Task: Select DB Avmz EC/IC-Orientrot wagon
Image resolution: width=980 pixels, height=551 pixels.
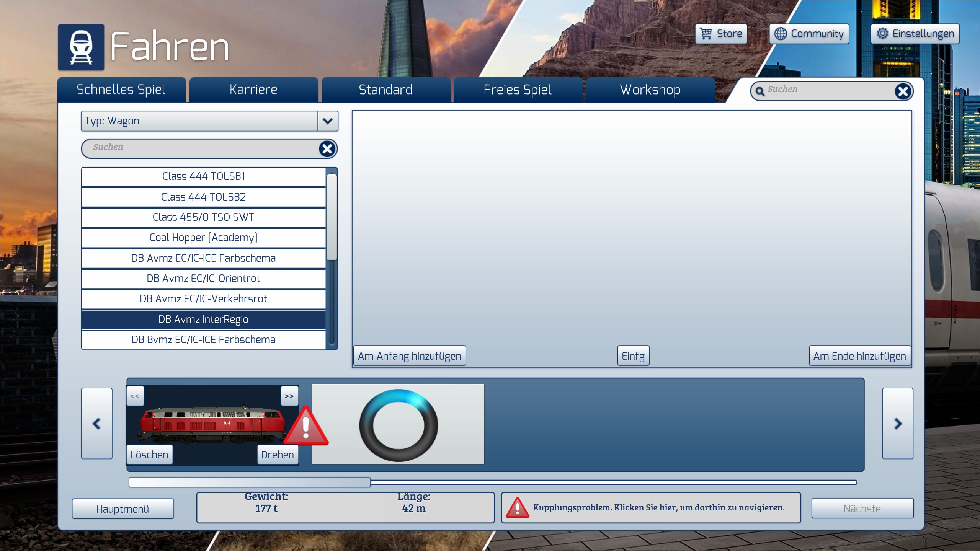Action: 203,279
